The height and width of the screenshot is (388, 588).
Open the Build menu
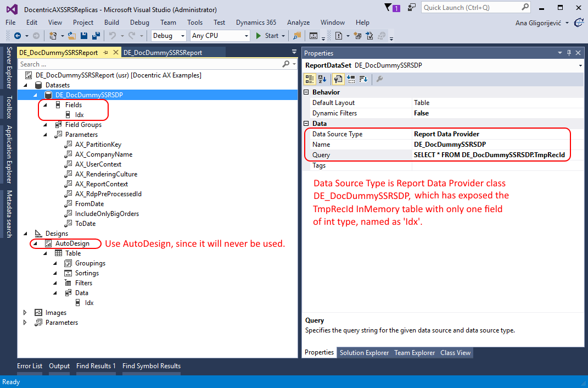pos(112,23)
